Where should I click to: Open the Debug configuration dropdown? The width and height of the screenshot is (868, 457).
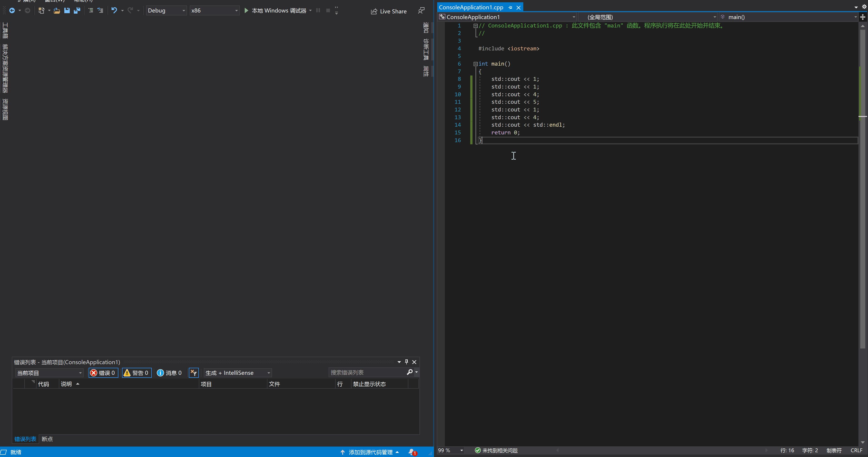167,10
